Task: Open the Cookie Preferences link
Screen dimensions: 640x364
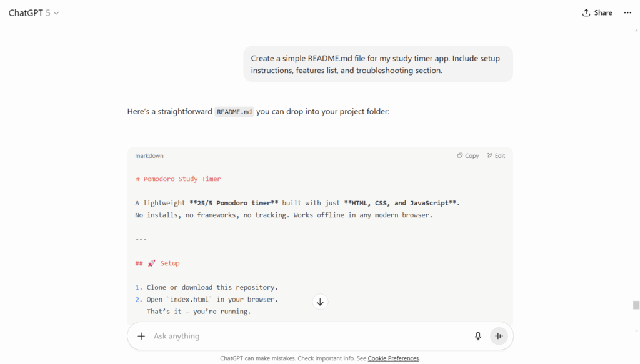Action: pyautogui.click(x=393, y=358)
